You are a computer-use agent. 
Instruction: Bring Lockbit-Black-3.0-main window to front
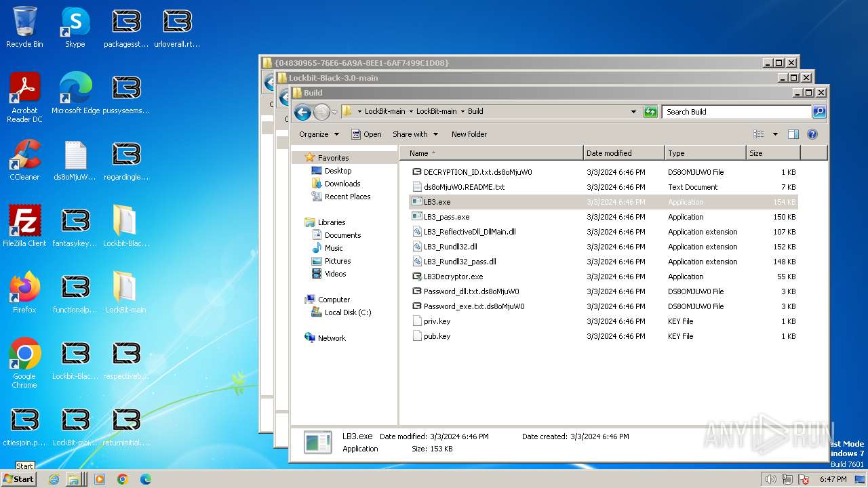point(529,78)
